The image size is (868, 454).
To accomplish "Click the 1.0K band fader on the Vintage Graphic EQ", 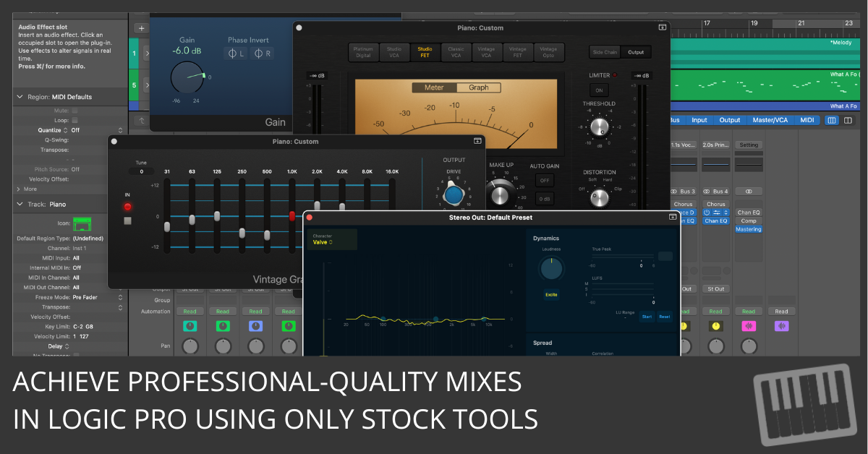I will 292,215.
